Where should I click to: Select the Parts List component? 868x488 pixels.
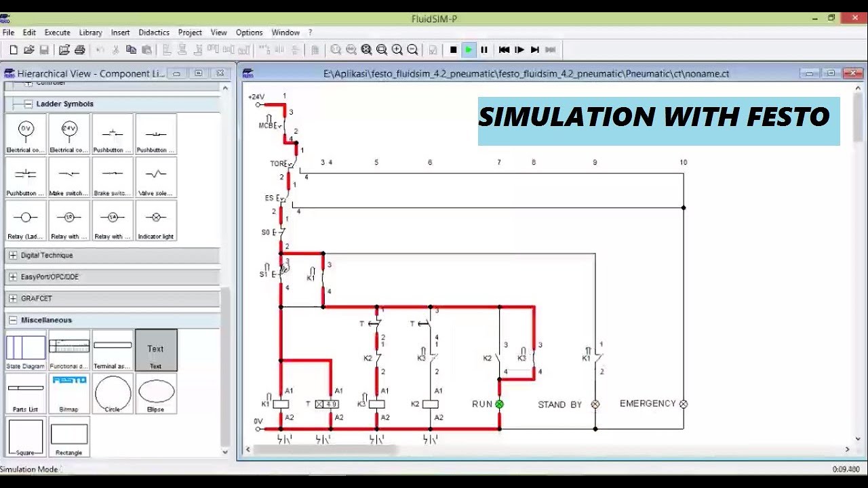pos(26,394)
